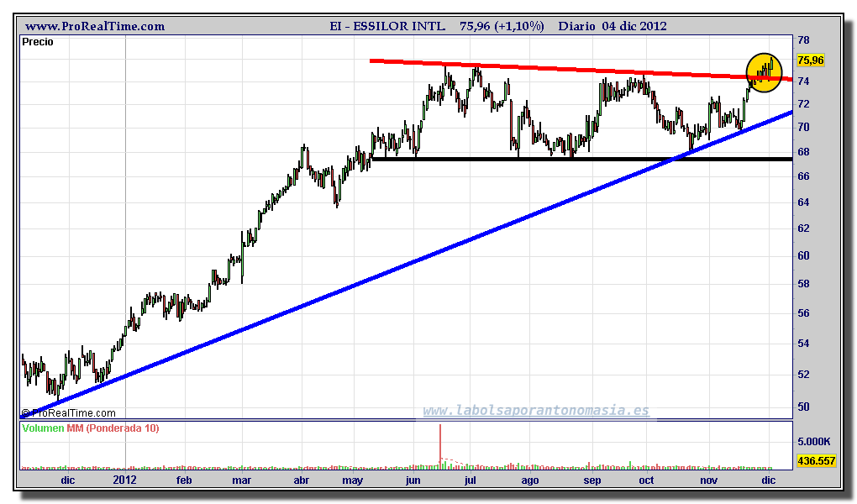The width and height of the screenshot is (857, 504).
Task: Click the Precio panel label
Action: pyautogui.click(x=38, y=42)
